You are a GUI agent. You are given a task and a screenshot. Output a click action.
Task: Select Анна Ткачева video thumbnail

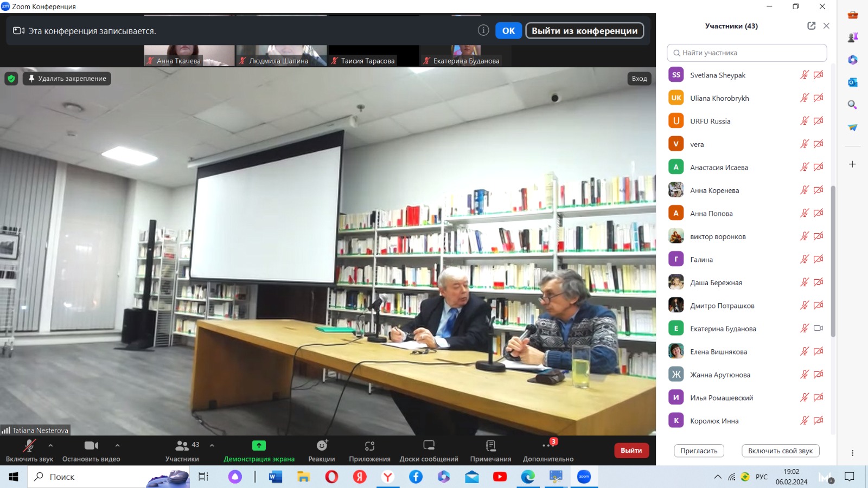189,55
